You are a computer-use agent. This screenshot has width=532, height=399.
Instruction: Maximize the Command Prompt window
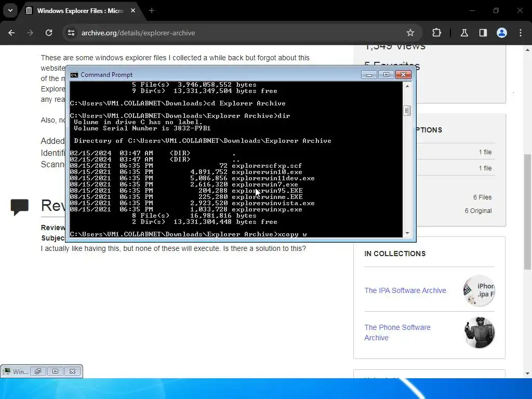tap(386, 75)
